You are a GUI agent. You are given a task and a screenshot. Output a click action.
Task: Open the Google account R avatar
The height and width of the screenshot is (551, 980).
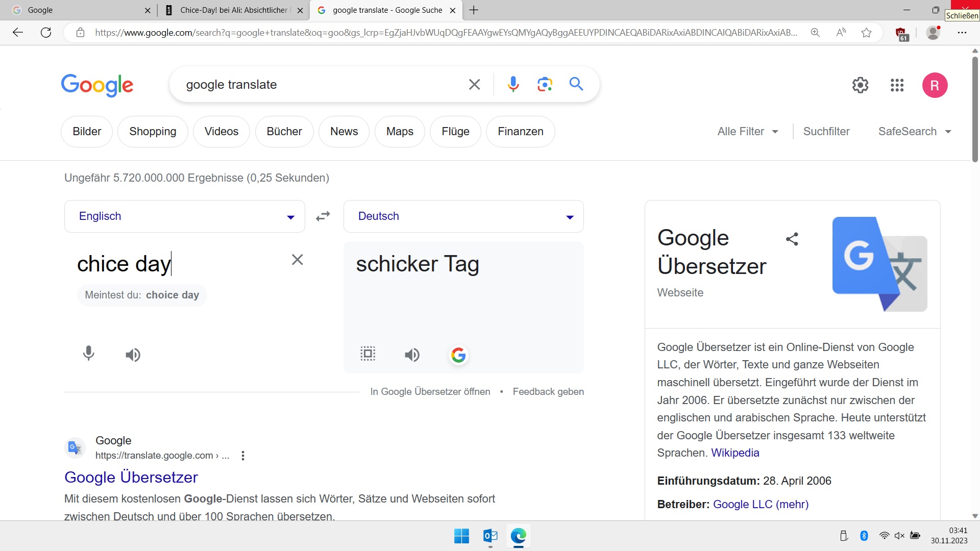point(935,85)
